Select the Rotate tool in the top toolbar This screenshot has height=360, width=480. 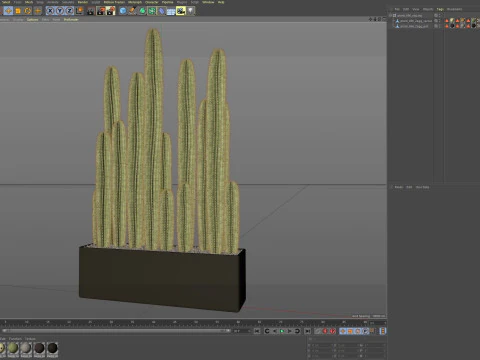tap(28, 11)
